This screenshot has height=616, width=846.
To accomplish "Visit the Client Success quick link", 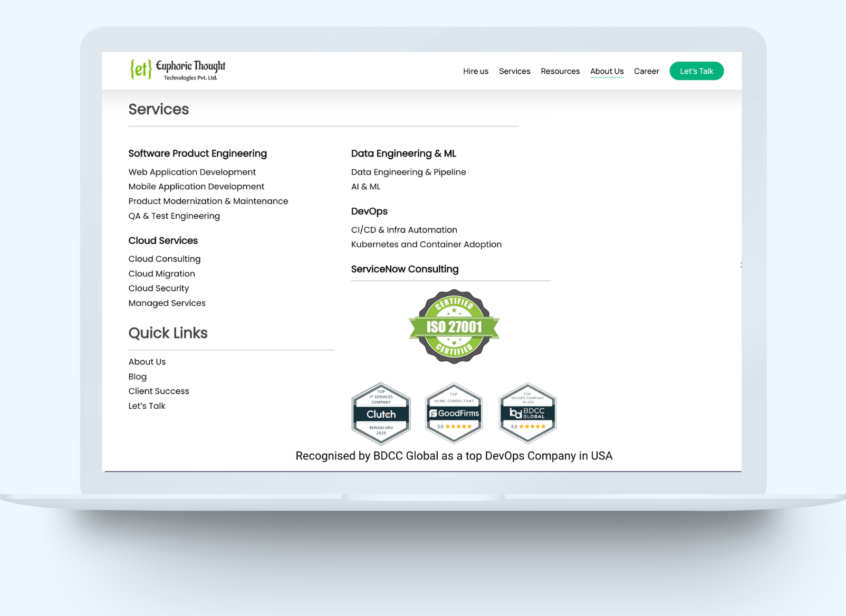I will (x=158, y=391).
